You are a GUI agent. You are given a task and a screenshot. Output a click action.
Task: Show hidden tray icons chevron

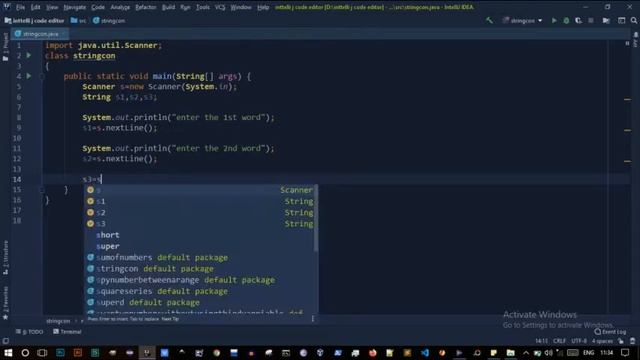526,353
